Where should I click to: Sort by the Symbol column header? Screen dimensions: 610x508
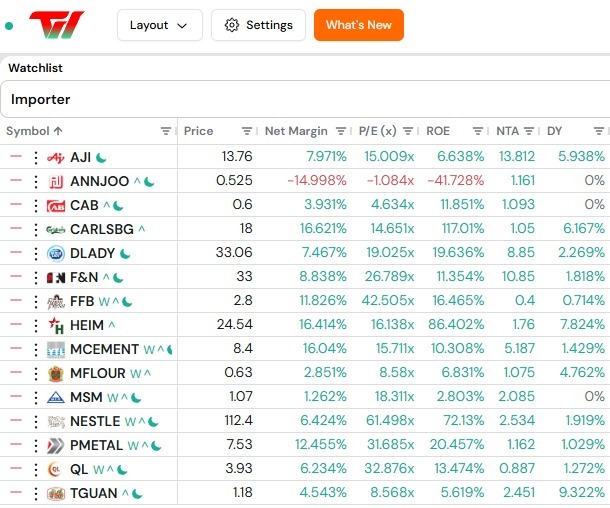tap(28, 131)
